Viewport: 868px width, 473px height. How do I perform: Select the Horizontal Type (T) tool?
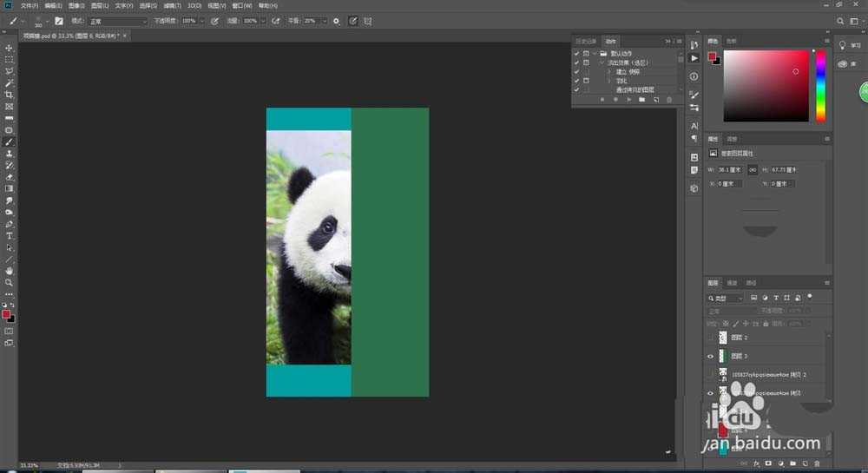pos(10,235)
